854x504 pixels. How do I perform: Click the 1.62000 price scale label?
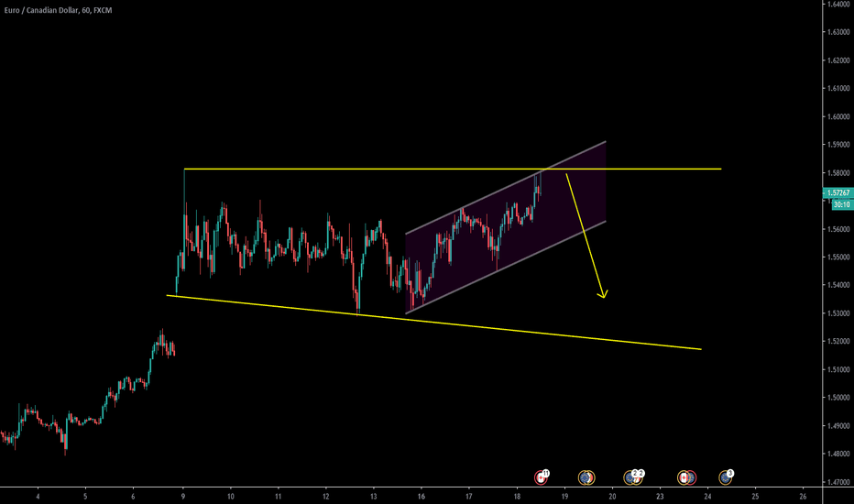click(x=838, y=60)
